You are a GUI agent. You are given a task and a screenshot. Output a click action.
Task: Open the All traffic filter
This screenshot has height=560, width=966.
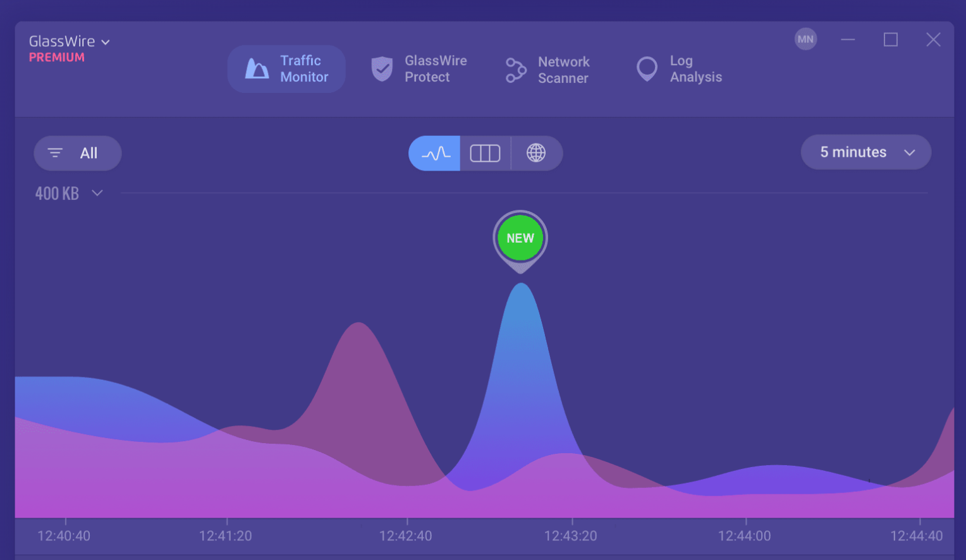pos(78,153)
